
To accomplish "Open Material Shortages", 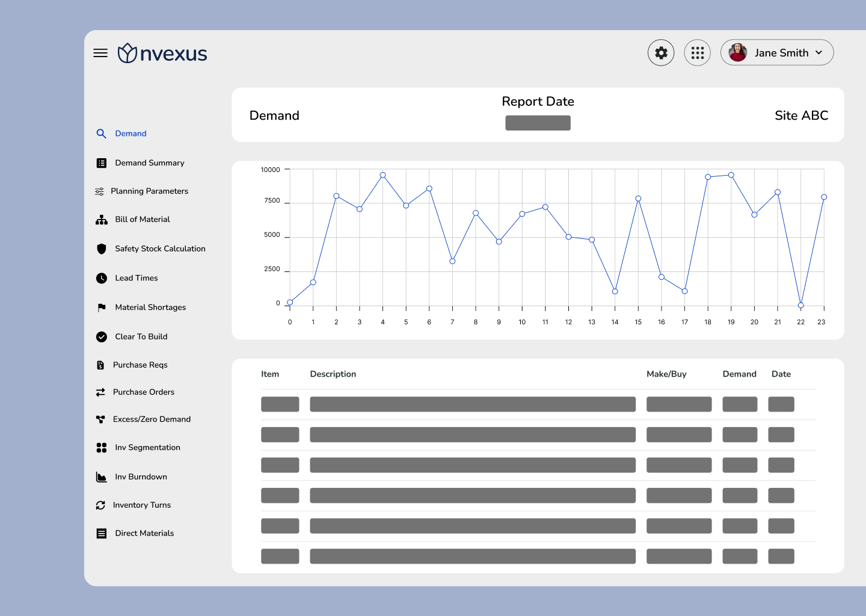I will [x=150, y=307].
